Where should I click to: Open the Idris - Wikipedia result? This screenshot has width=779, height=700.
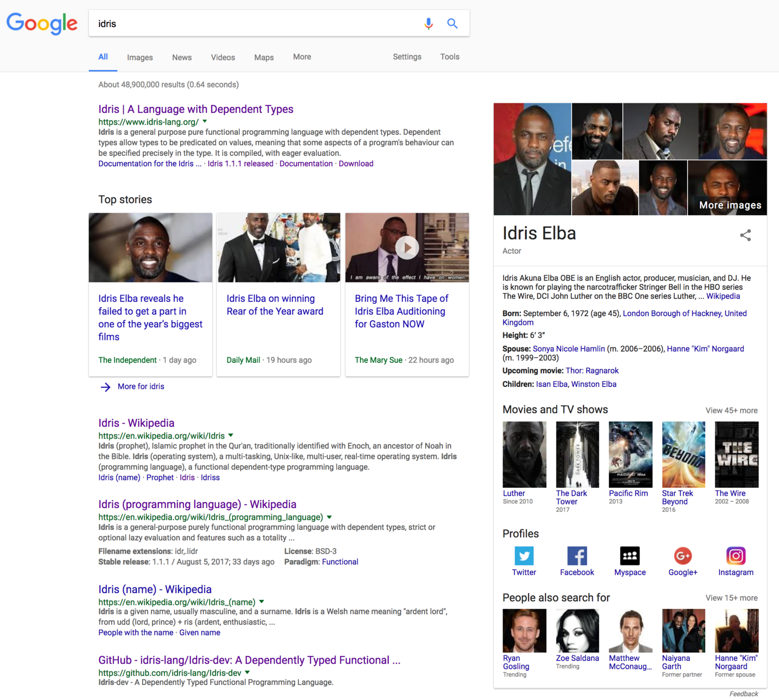coord(136,423)
